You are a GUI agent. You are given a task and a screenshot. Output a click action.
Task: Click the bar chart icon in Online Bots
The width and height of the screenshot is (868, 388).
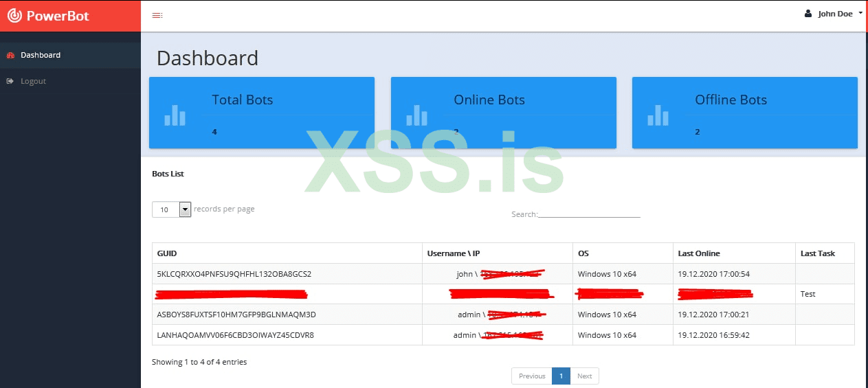pos(416,115)
